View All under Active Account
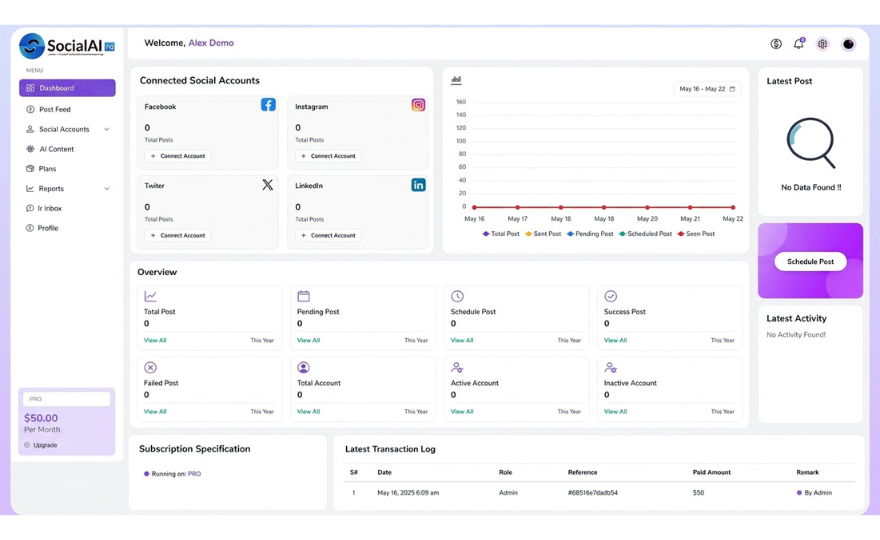 pyautogui.click(x=462, y=411)
